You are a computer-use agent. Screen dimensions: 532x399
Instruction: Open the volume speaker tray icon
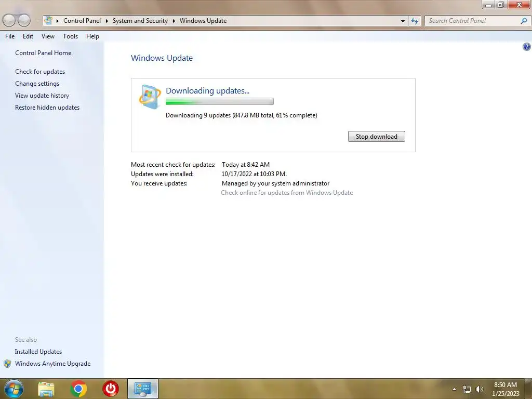coord(479,389)
